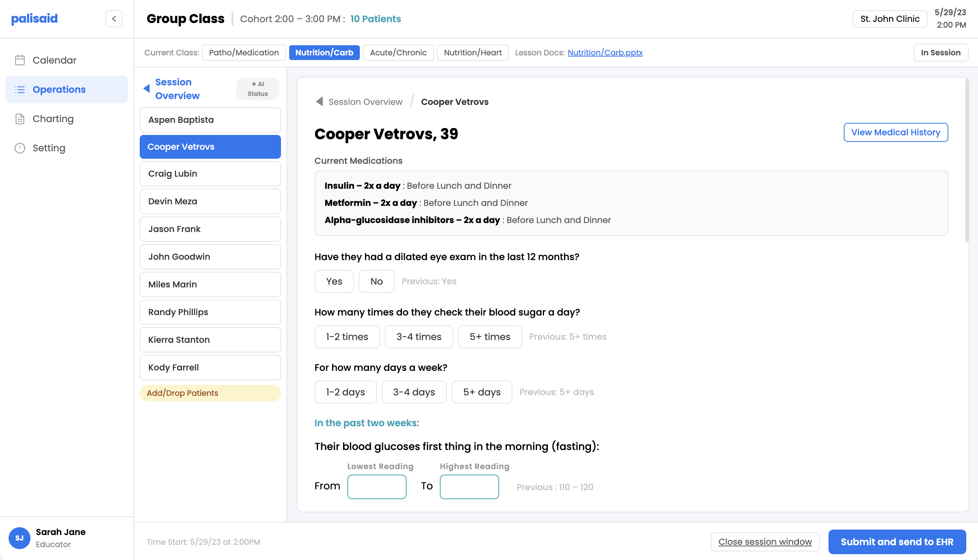
Task: Click the Setting alert-circle icon
Action: (x=20, y=148)
